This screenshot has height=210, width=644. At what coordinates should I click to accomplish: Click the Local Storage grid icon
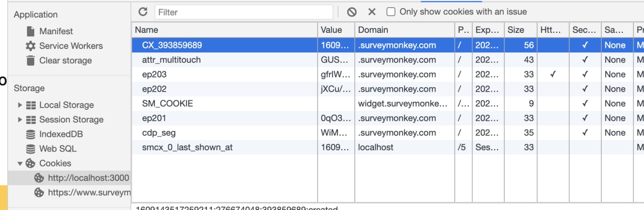click(x=31, y=105)
